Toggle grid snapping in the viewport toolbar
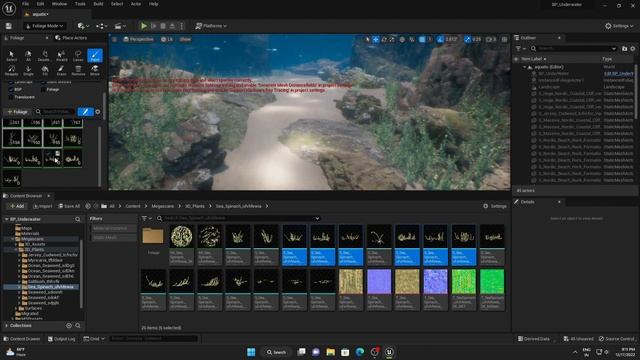The height and width of the screenshot is (360, 640). (x=422, y=39)
